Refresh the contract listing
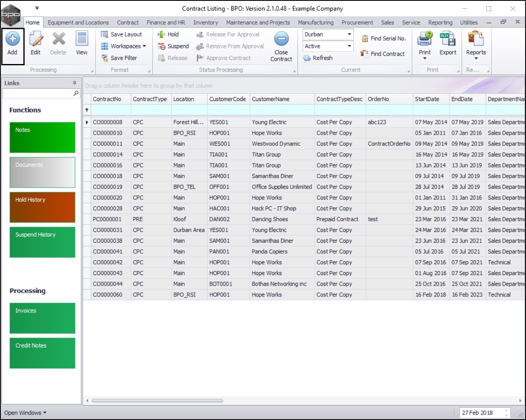The width and height of the screenshot is (526, 420). coord(318,58)
